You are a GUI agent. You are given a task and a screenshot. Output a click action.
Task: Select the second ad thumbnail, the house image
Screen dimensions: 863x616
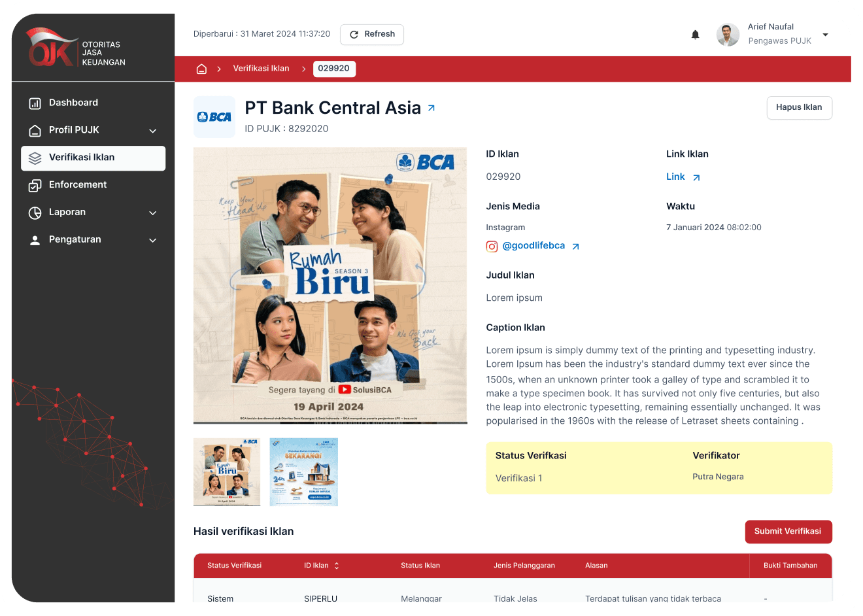pyautogui.click(x=304, y=471)
